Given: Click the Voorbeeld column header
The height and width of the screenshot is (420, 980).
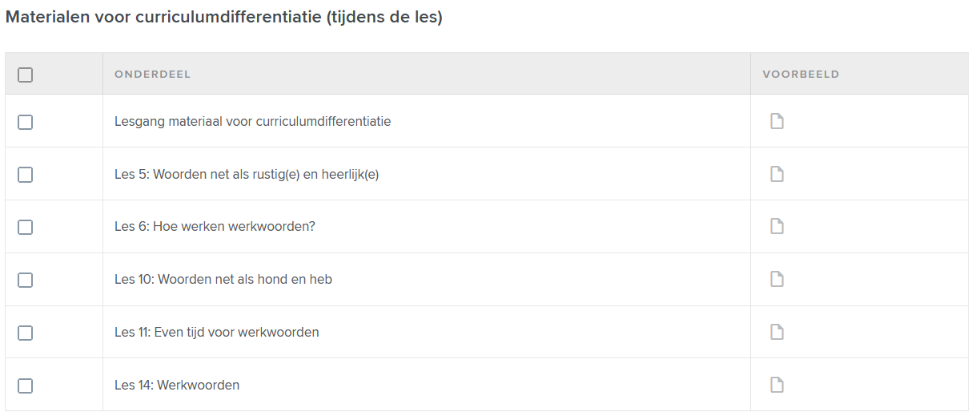Looking at the screenshot, I should point(801,75).
